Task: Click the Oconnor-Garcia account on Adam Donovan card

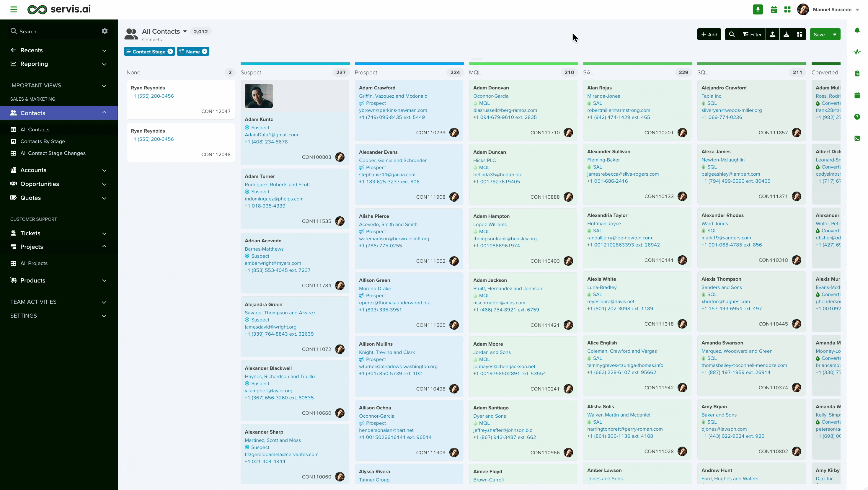Action: point(491,96)
